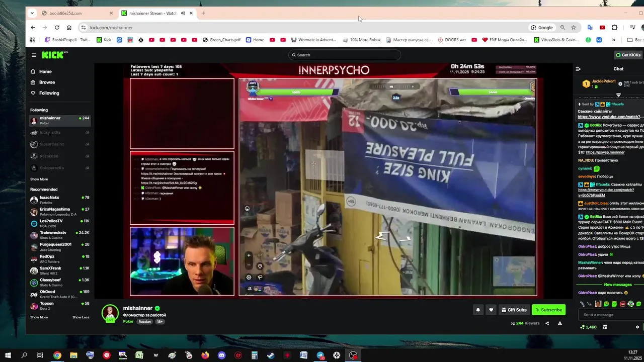644x362 pixels.
Task: Mute the mishainner Stream tab audio icon
Action: [183, 13]
